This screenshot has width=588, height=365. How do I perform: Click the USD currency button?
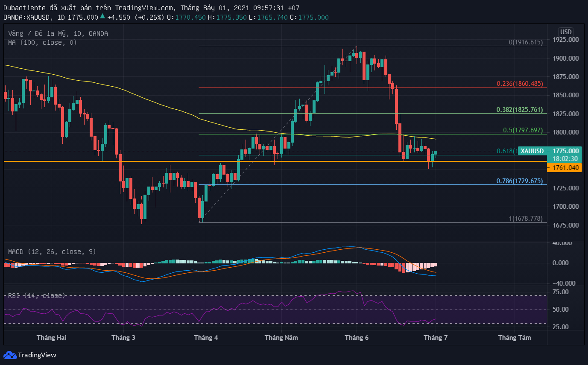click(566, 32)
